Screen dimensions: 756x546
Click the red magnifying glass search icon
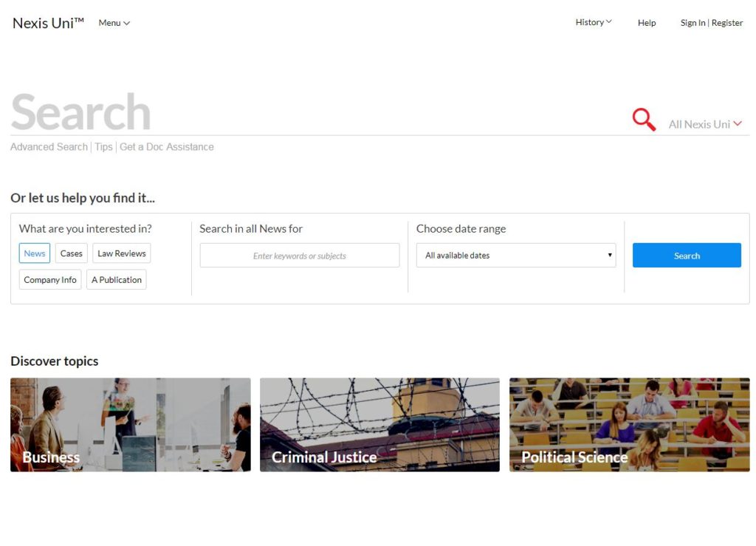point(644,120)
